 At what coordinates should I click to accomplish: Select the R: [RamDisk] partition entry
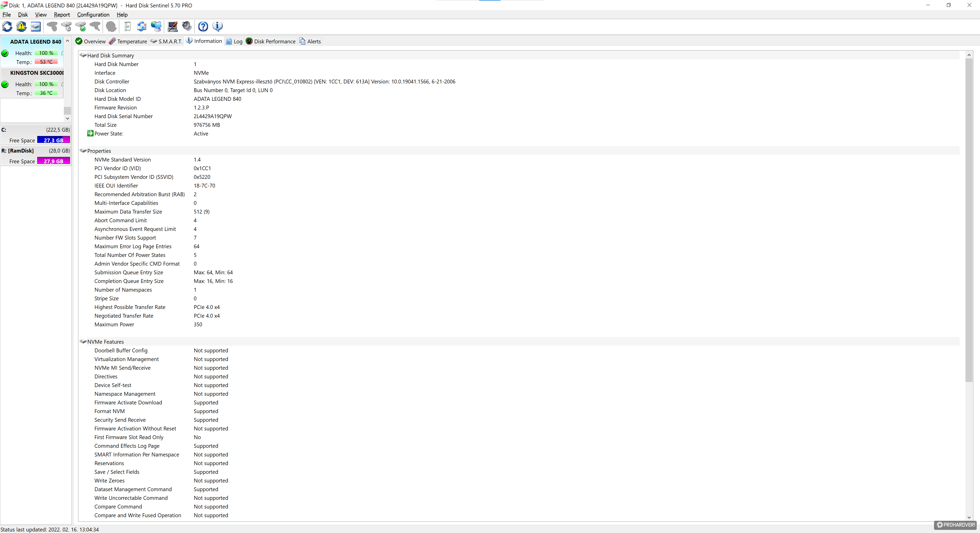(36, 156)
